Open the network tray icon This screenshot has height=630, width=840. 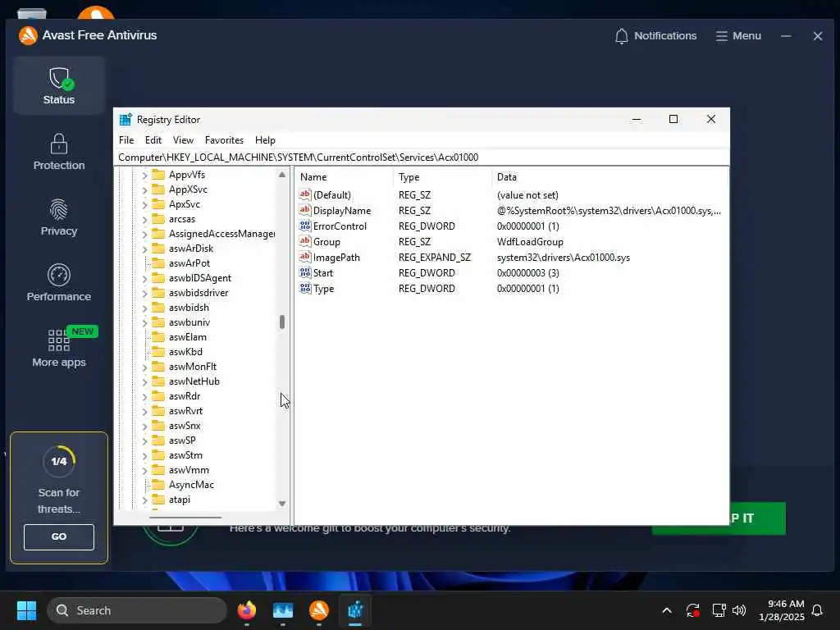pos(719,610)
